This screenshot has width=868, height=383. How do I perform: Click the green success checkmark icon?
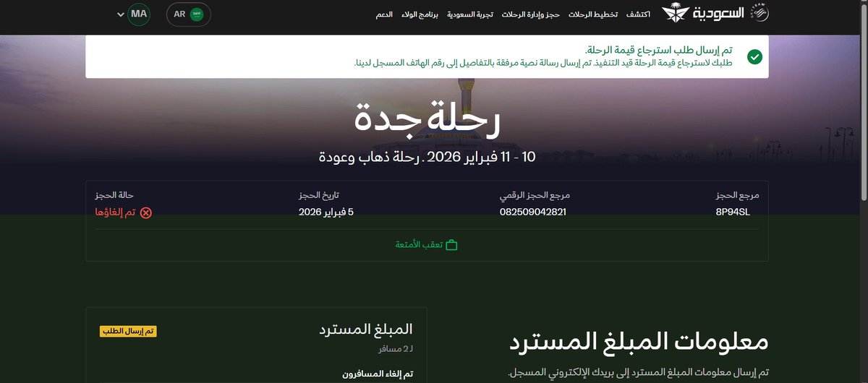(754, 57)
